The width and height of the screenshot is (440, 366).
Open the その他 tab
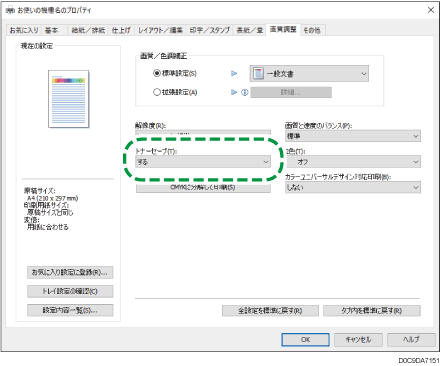(312, 30)
